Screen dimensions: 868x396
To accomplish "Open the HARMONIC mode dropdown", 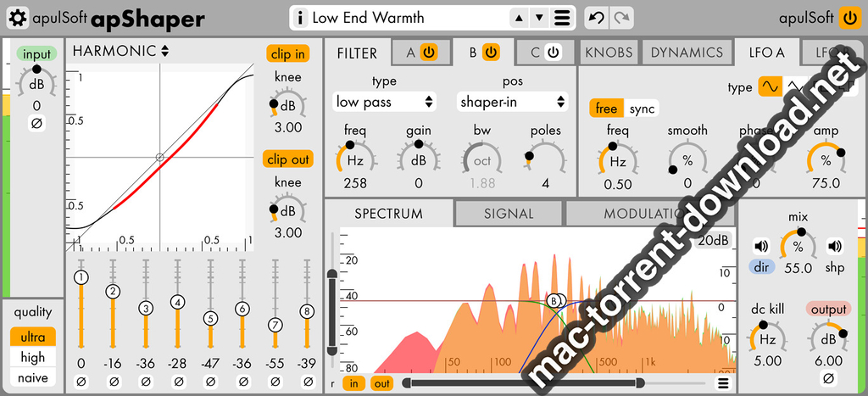I will pyautogui.click(x=120, y=52).
